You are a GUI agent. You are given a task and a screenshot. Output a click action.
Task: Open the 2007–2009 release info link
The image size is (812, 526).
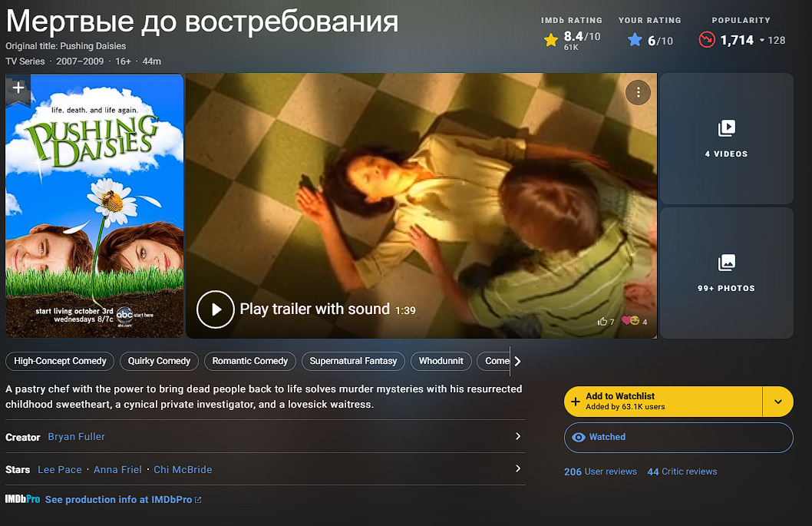(80, 61)
